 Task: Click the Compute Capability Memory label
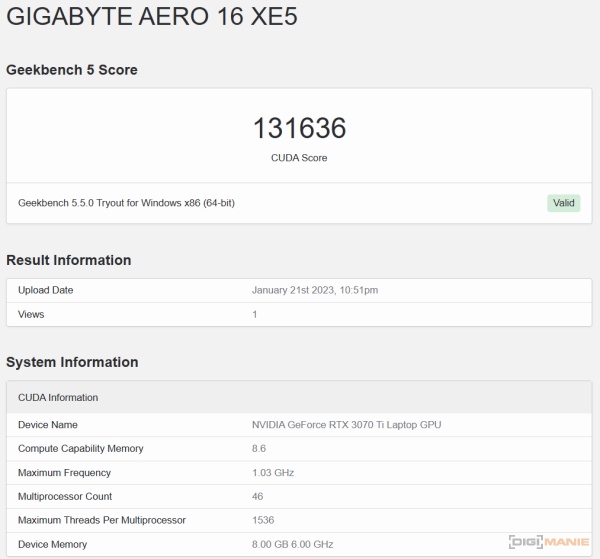click(81, 448)
